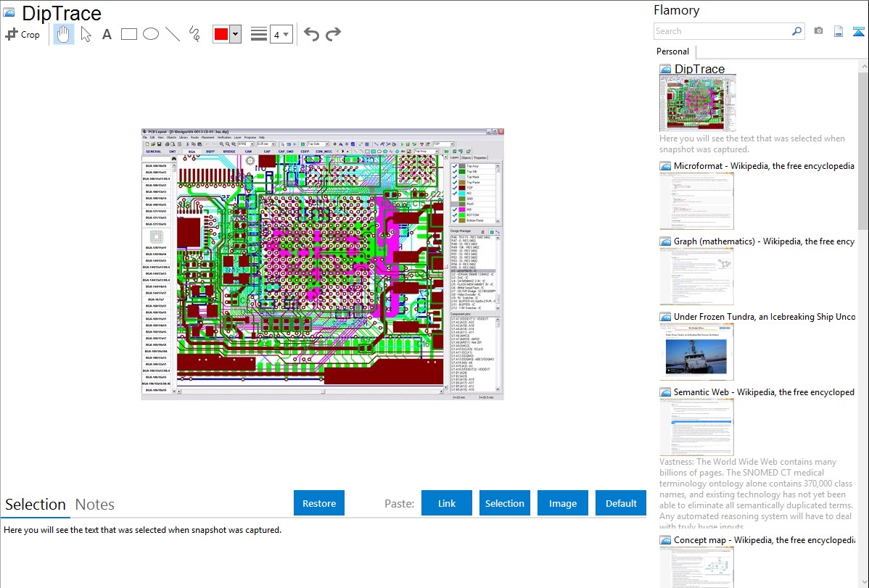Open the color picker dropdown arrow
Screen dimensions: 869x588
(236, 34)
